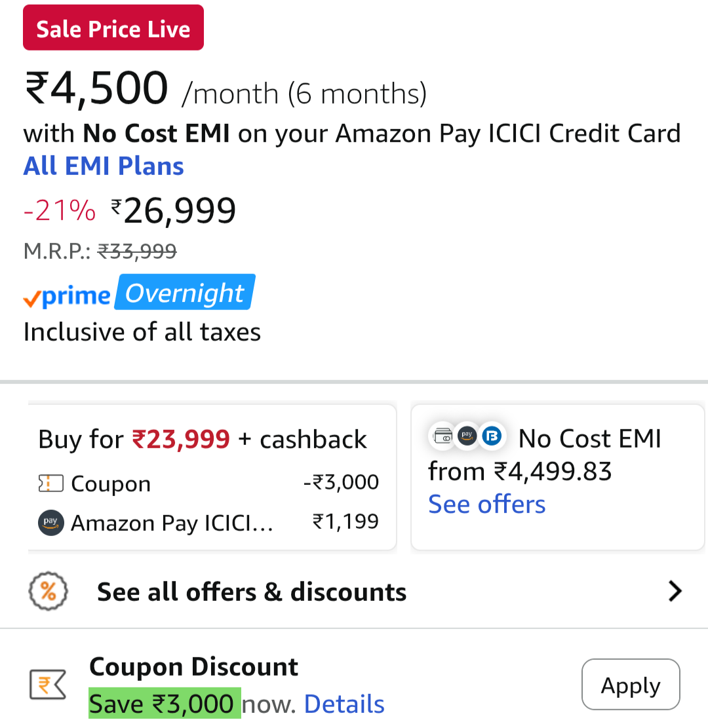Tap the rupee Coupon Discount icon
Screen dimensions: 708x728
point(48,685)
